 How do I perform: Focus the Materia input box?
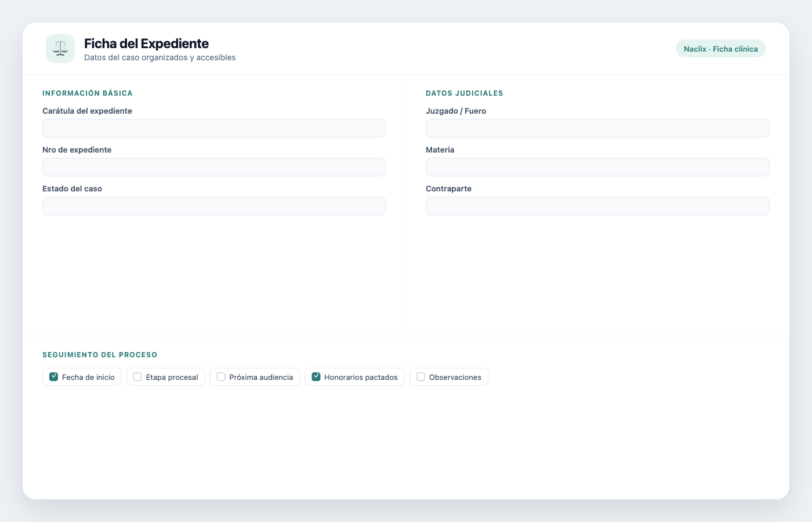tap(597, 167)
